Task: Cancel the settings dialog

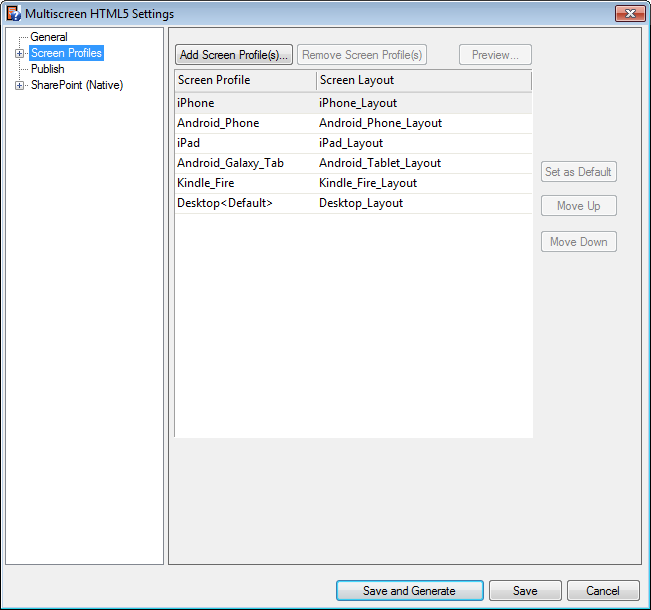Action: coord(602,591)
